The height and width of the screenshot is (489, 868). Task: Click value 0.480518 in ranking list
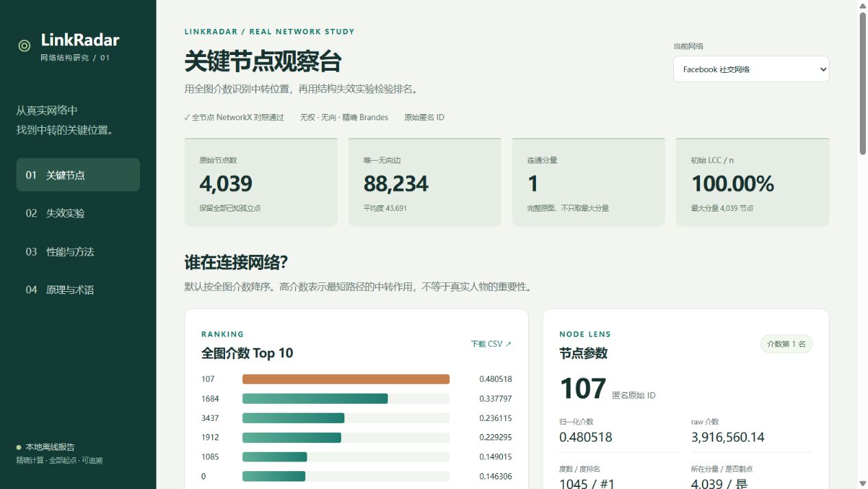tap(495, 379)
